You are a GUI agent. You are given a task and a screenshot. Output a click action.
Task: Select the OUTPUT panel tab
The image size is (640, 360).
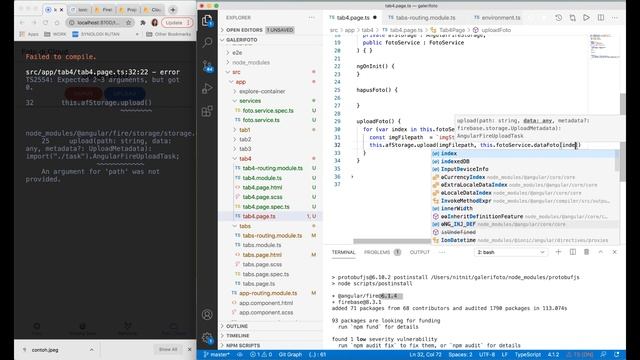(420, 252)
